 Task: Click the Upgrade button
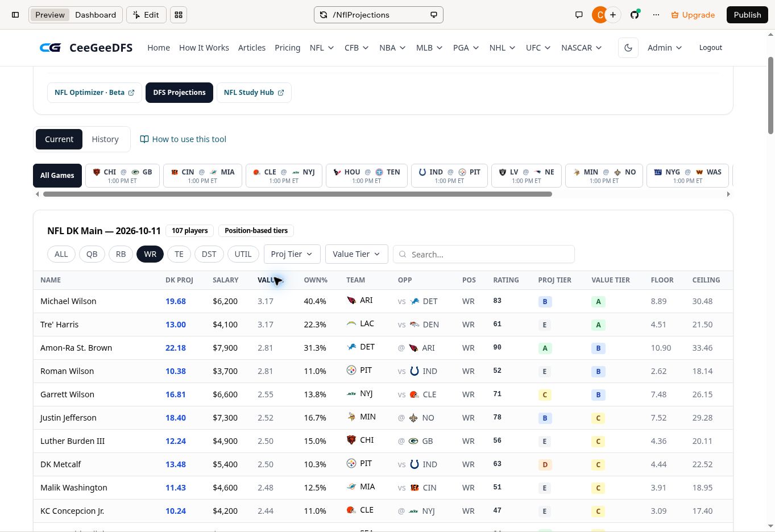click(x=693, y=15)
